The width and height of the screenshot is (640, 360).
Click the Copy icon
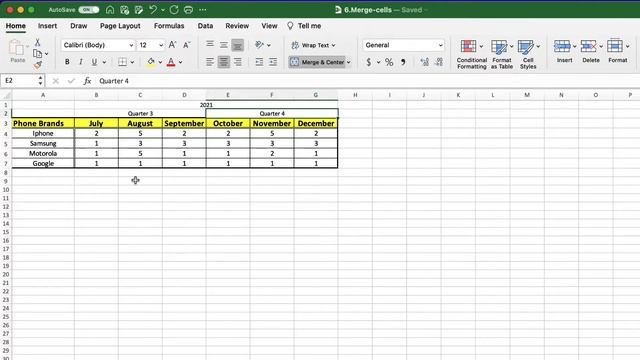click(x=37, y=53)
